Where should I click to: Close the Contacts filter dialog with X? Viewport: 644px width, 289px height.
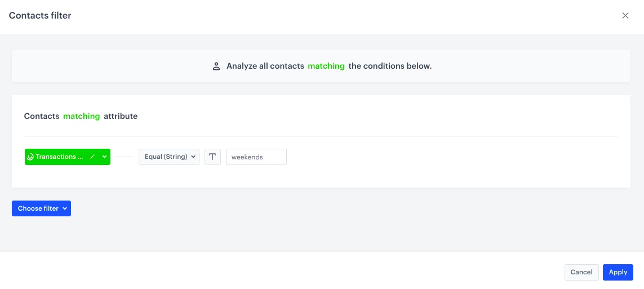click(x=625, y=16)
